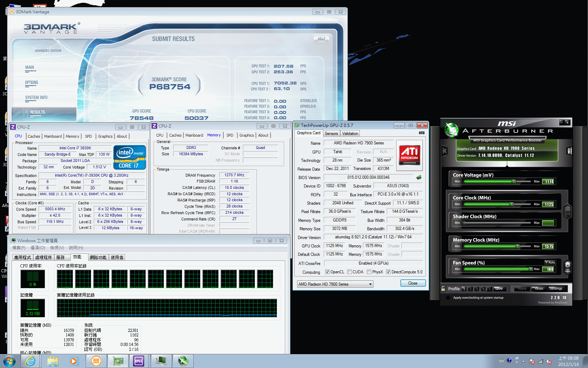Click the profile lock icon in Afterburner

point(443,289)
